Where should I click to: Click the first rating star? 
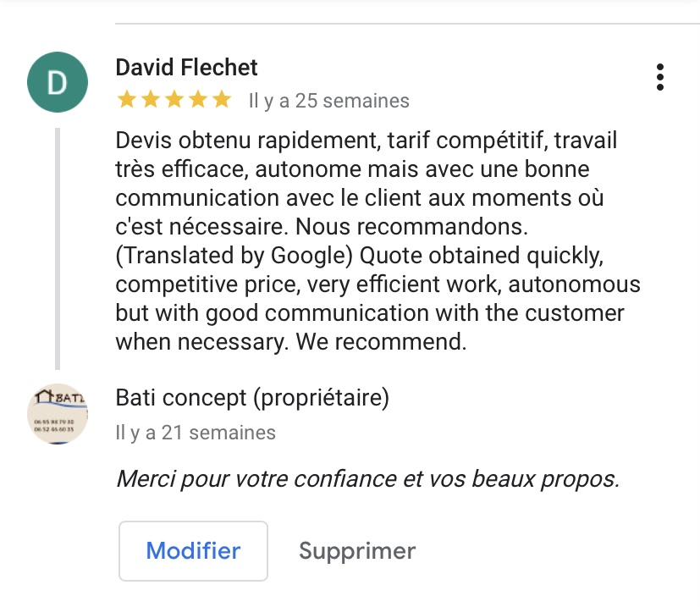tap(127, 100)
